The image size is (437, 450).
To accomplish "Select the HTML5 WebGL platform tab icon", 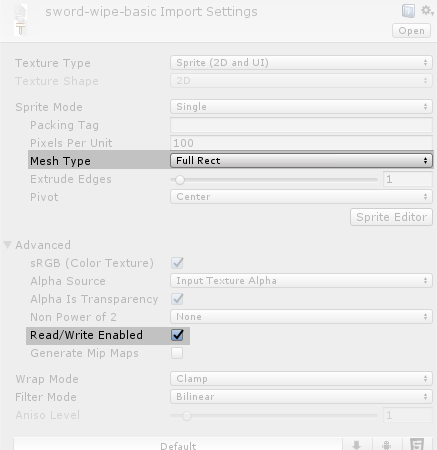I will 417,444.
